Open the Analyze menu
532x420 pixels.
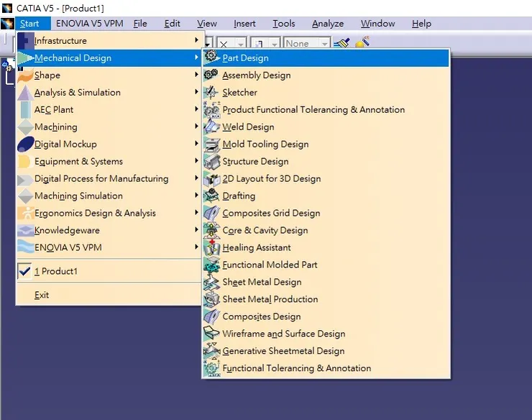point(328,24)
